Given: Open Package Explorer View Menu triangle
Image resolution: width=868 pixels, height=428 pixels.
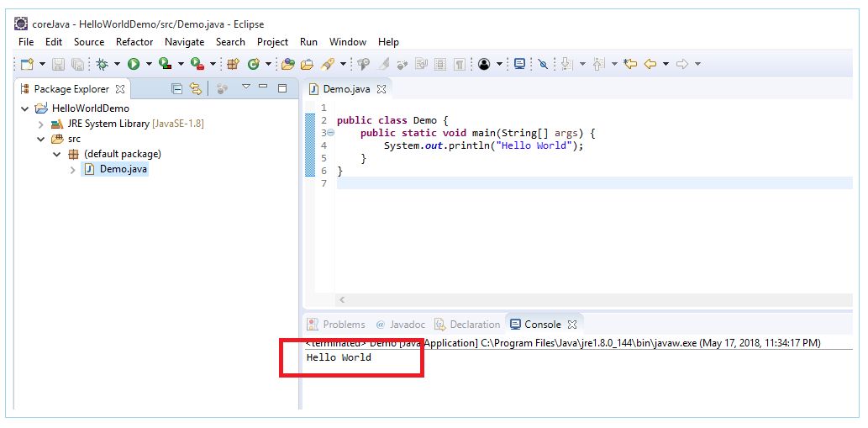Looking at the screenshot, I should click(x=246, y=87).
